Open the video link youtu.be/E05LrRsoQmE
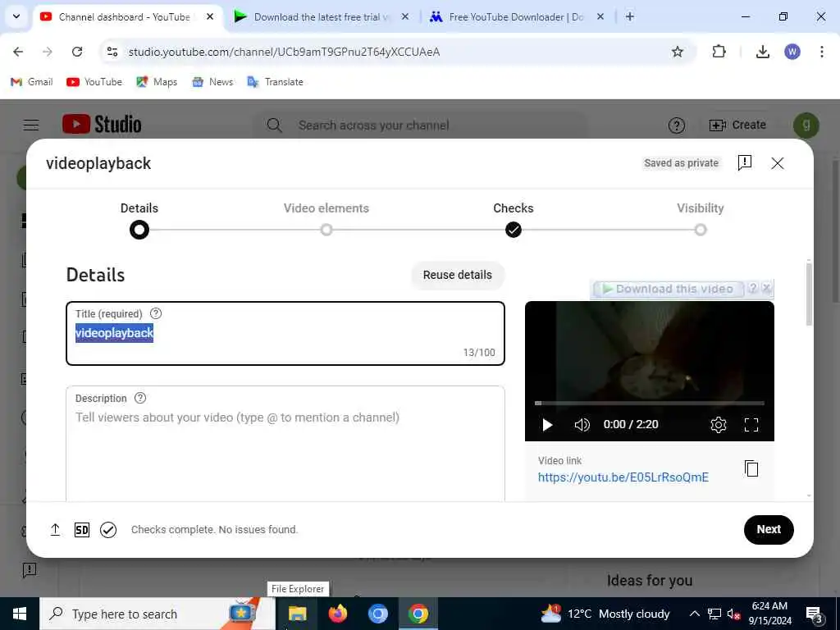 623,477
